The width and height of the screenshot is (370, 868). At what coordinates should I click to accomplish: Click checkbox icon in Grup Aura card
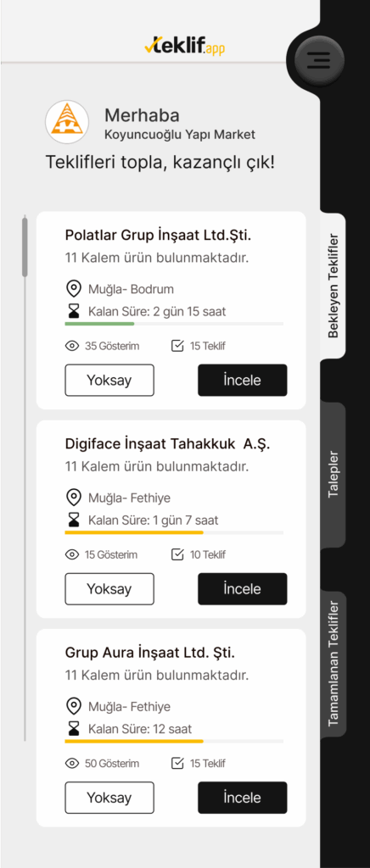177,764
